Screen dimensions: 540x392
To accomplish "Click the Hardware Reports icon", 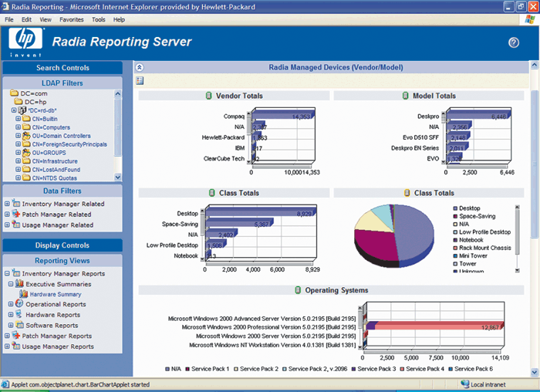I will pos(19,314).
